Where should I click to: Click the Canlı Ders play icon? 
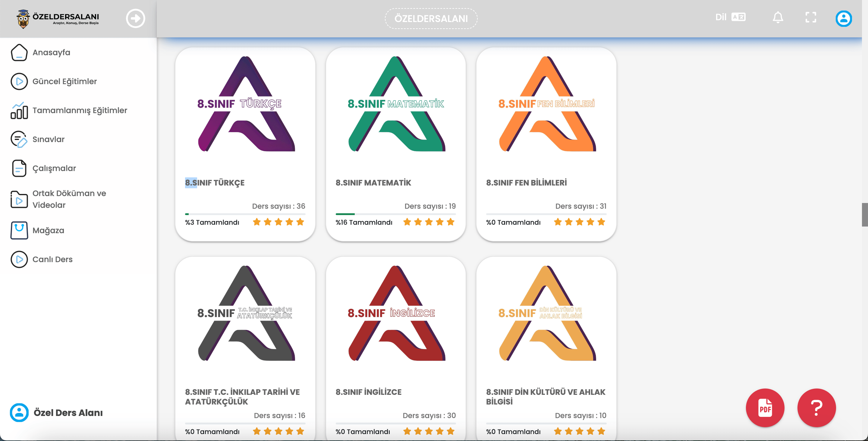click(x=19, y=259)
